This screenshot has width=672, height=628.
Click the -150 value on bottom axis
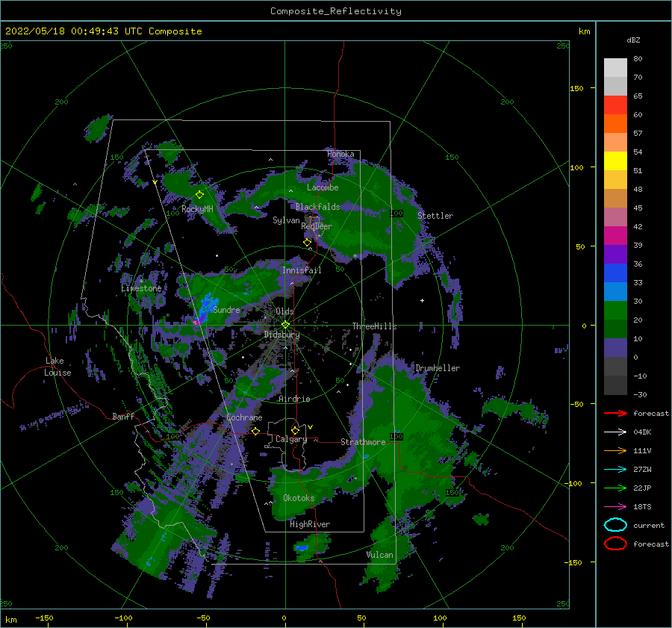(x=44, y=618)
